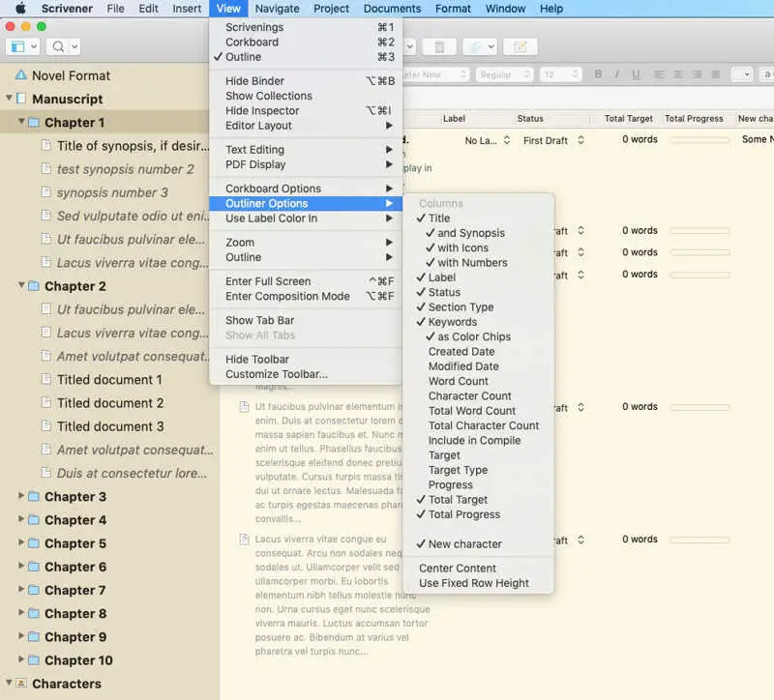Open Corkboard Options submenu

pyautogui.click(x=306, y=189)
